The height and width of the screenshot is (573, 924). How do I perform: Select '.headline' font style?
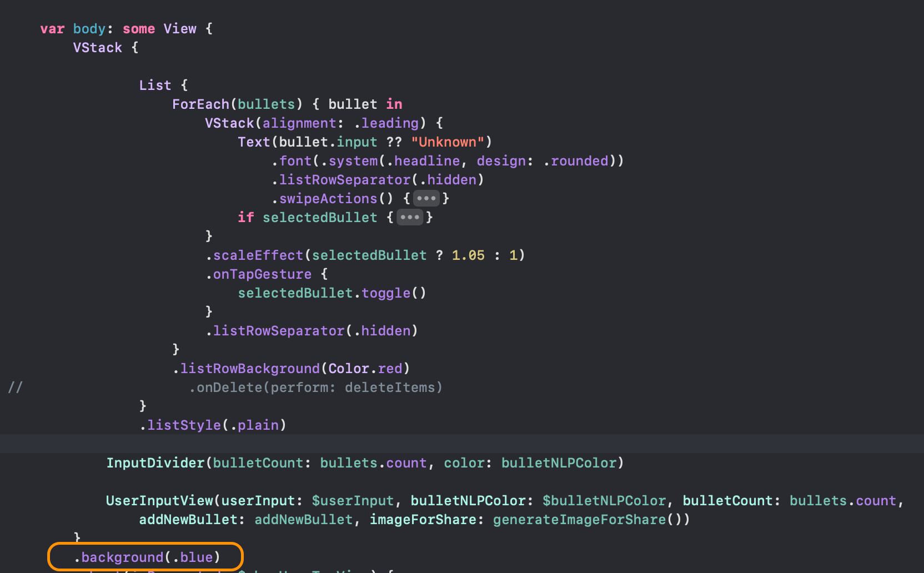(424, 161)
